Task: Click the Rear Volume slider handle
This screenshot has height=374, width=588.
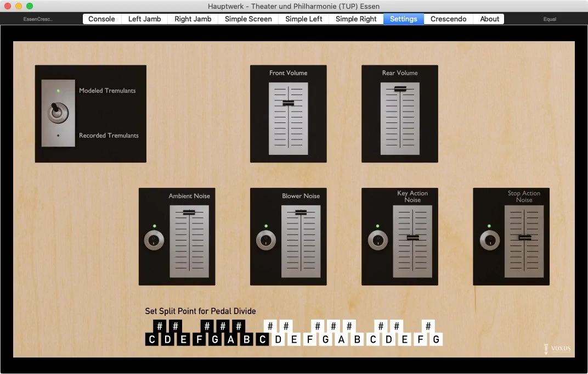Action: click(x=400, y=89)
